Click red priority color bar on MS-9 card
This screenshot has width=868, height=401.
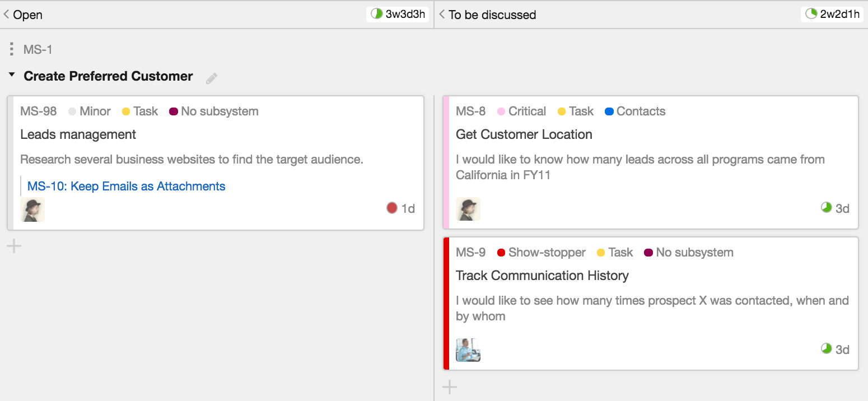[446, 304]
